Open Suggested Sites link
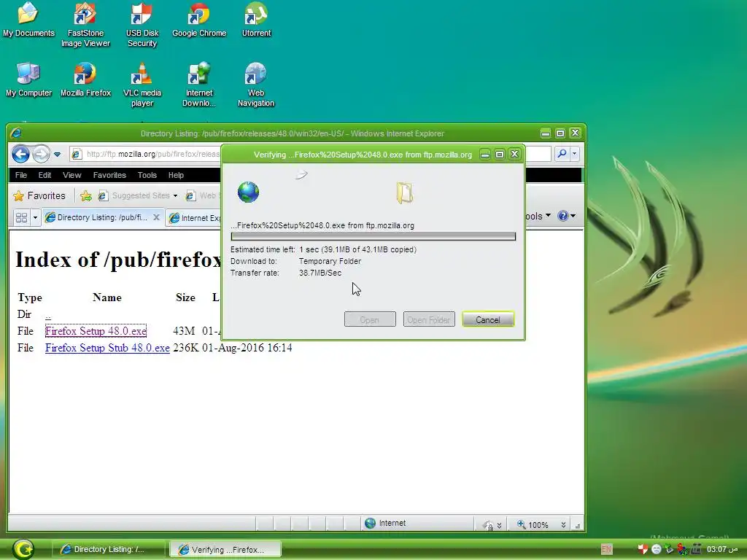Image resolution: width=747 pixels, height=560 pixels. click(138, 195)
